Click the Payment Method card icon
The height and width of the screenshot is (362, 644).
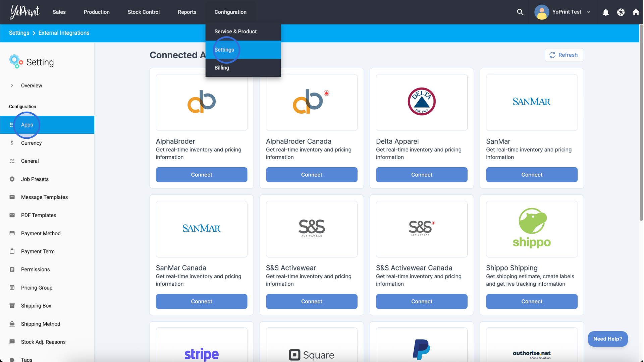12,233
